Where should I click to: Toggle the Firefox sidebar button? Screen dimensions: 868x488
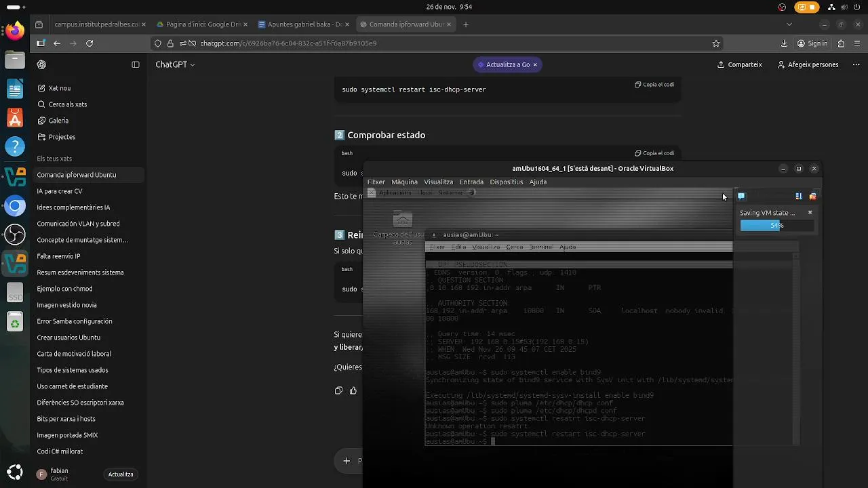click(40, 43)
